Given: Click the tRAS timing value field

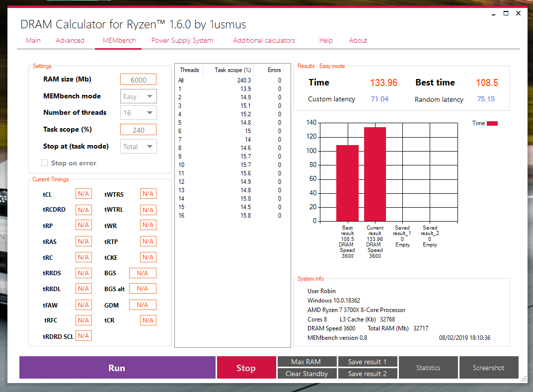Looking at the screenshot, I should [83, 241].
